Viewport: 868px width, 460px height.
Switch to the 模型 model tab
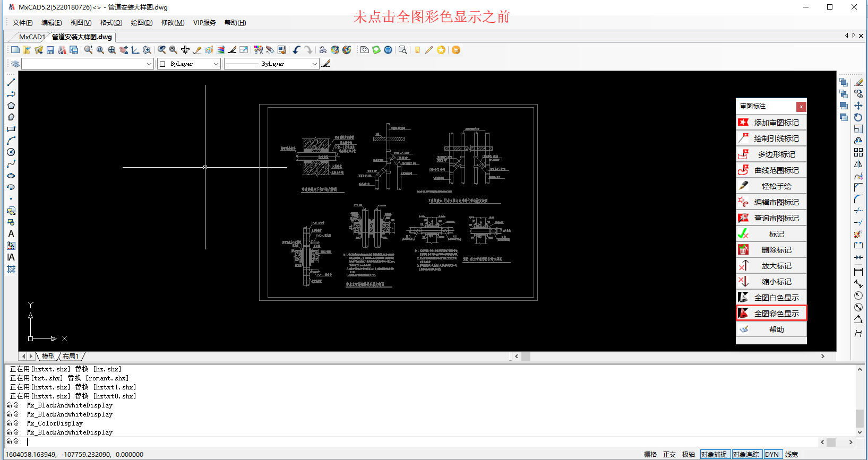(48, 357)
